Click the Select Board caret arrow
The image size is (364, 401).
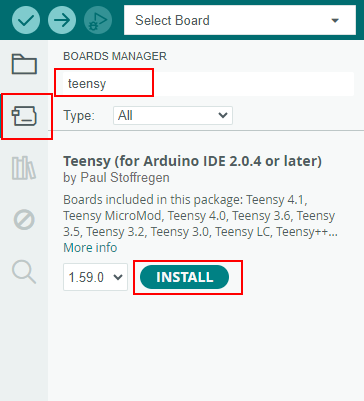[335, 21]
